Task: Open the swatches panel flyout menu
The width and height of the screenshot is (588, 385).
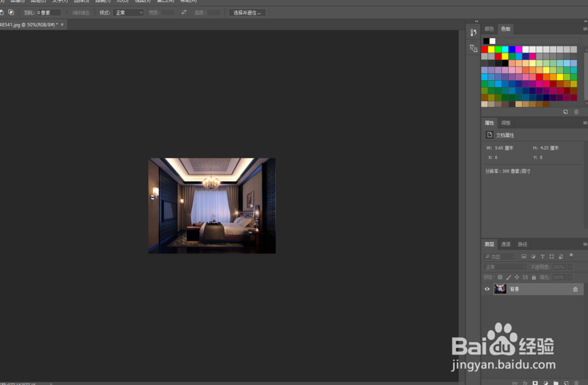Action: click(585, 28)
